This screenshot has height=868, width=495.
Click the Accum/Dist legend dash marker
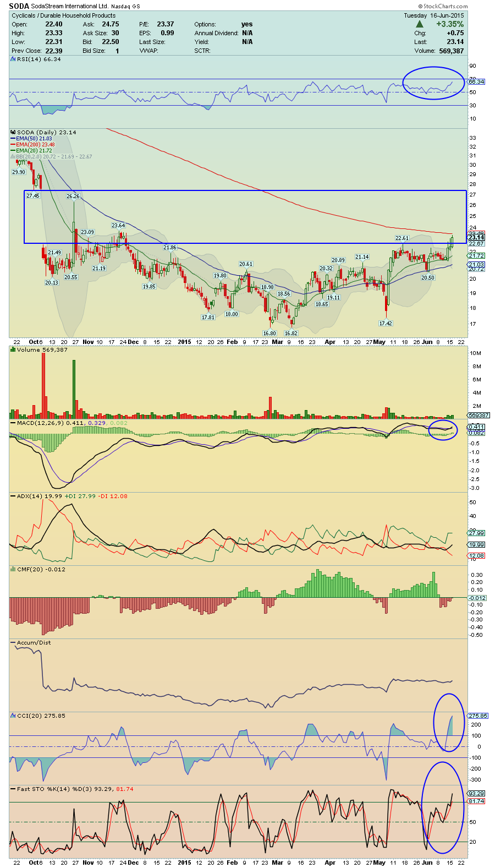point(13,642)
